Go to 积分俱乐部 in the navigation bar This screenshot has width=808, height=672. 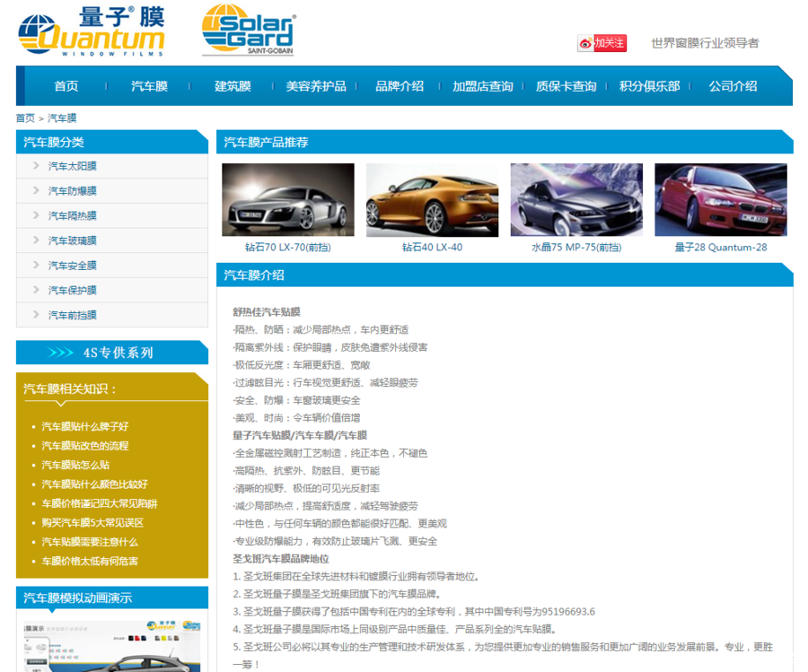pos(649,86)
